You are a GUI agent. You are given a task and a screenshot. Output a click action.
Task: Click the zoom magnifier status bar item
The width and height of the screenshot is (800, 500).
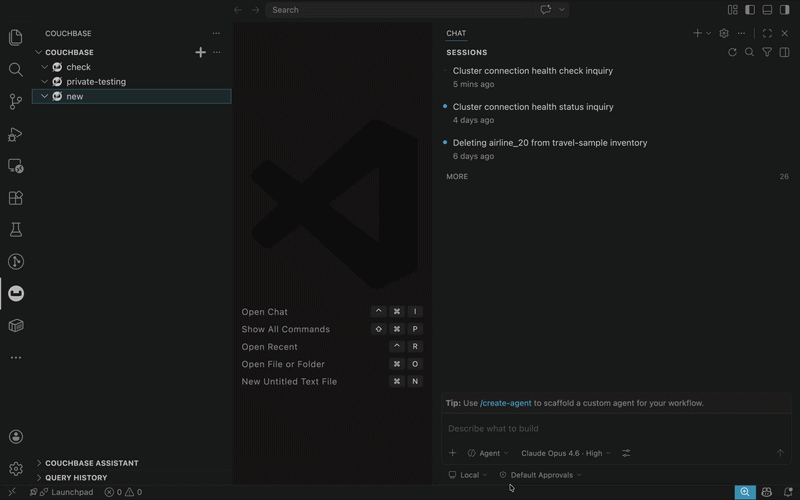tap(745, 492)
